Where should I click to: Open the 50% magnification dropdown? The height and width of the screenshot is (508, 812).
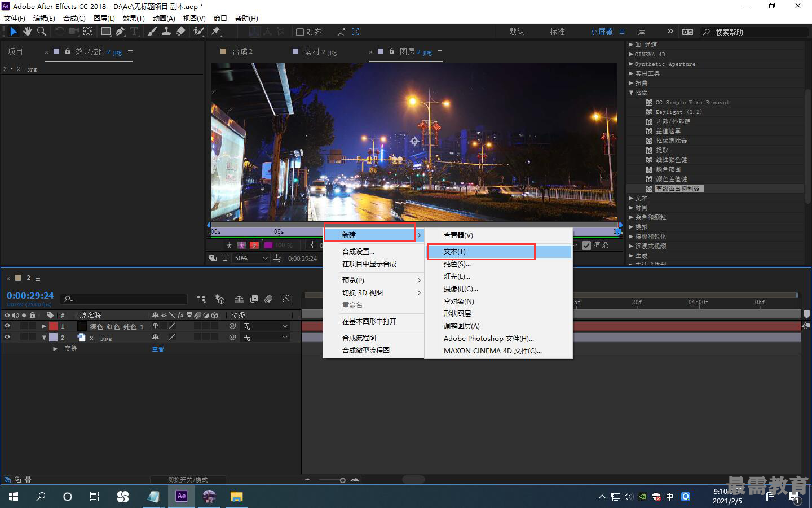click(251, 258)
